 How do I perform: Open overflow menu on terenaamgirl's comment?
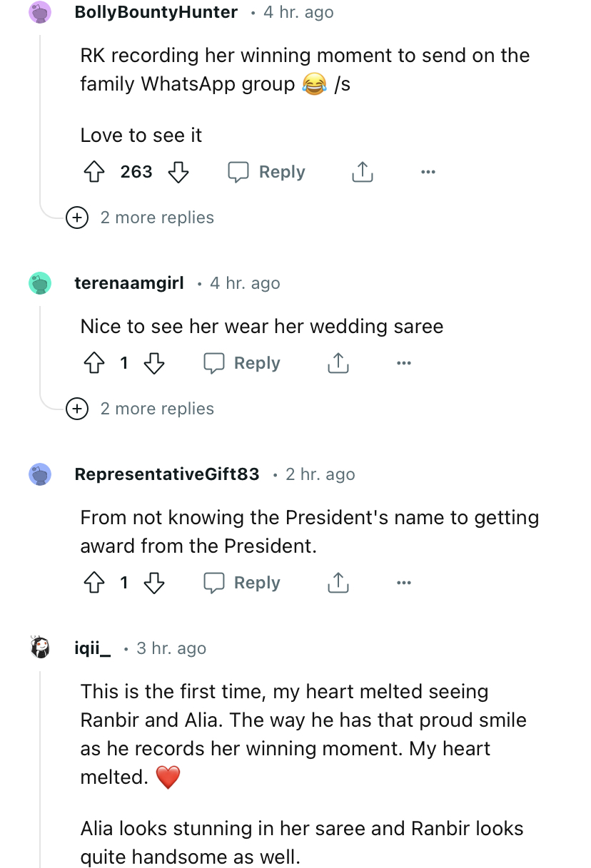pyautogui.click(x=404, y=363)
